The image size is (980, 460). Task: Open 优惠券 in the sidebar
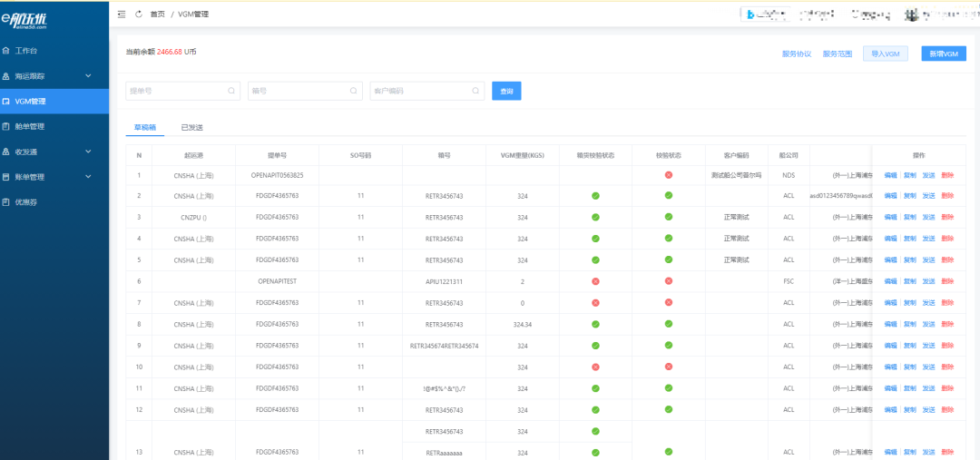54,202
